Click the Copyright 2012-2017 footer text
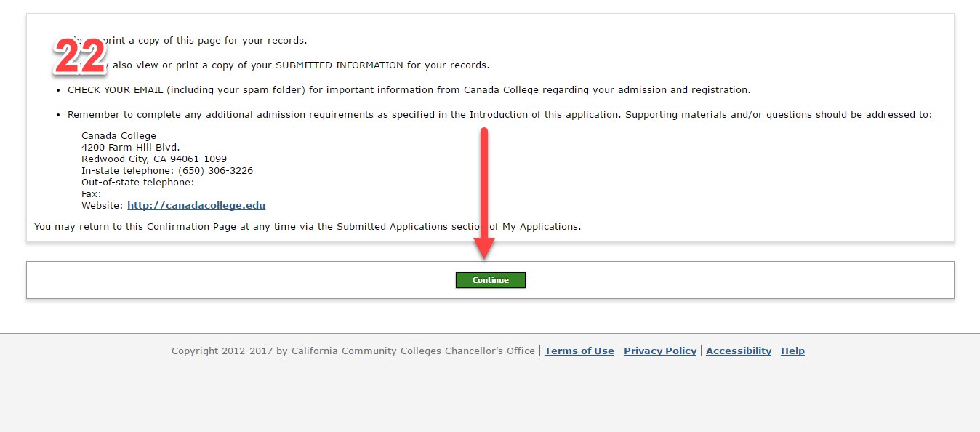 (353, 351)
